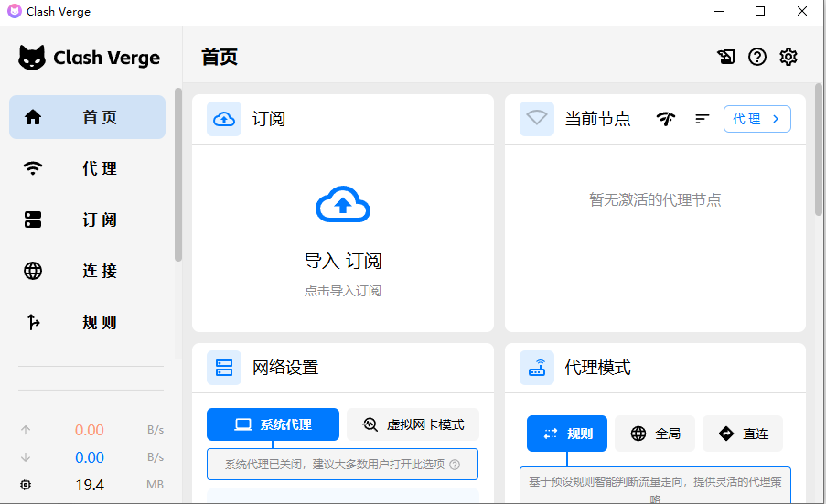
Task: Click the download arrow traffic icon
Action: [x=26, y=457]
